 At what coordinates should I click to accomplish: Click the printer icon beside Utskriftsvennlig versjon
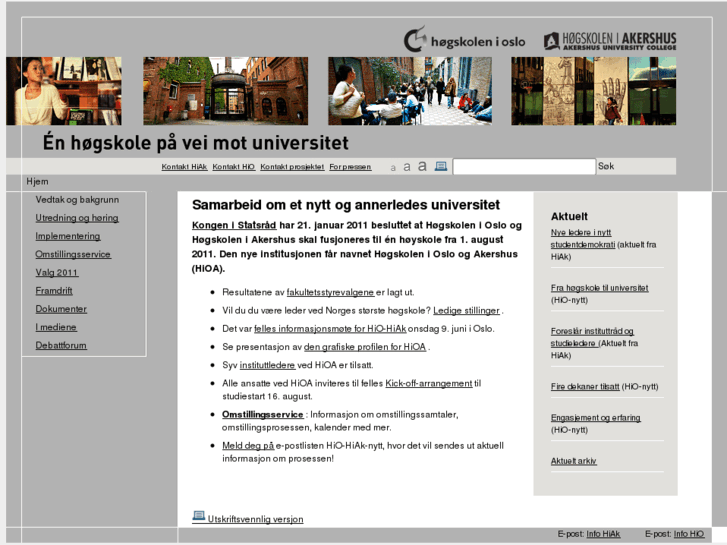[x=199, y=516]
